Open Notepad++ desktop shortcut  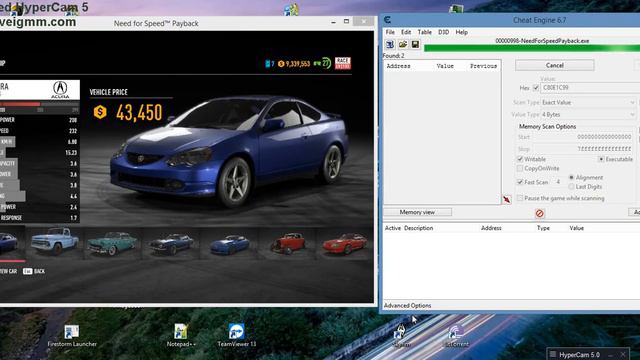tap(181, 336)
